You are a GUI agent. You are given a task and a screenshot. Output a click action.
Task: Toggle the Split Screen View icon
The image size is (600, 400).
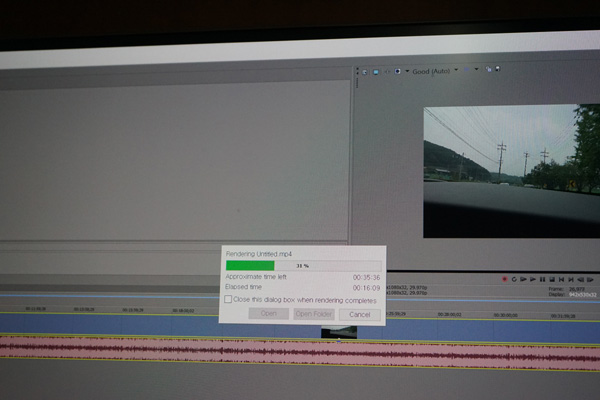tap(398, 71)
